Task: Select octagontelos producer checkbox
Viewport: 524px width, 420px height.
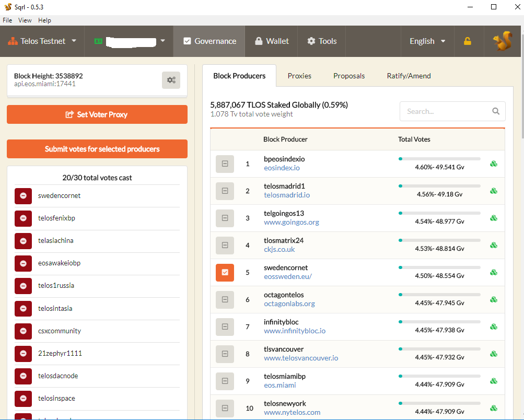Action: [x=225, y=299]
